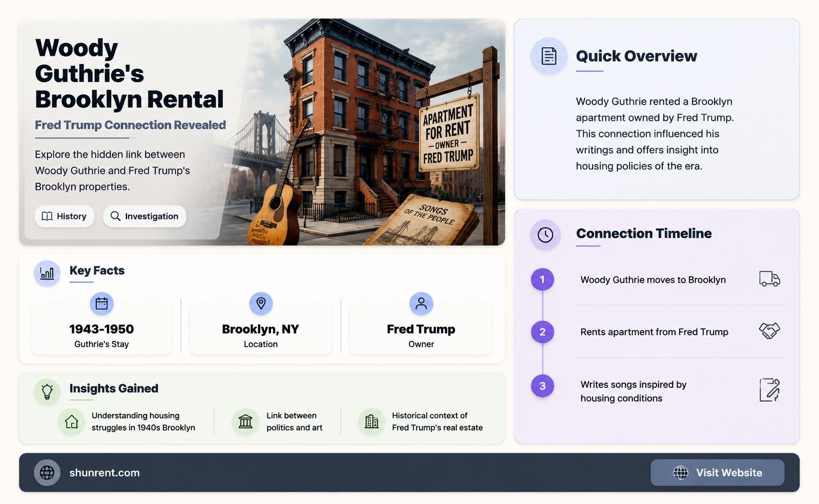Click text Woody Guthrie moves to Brooklyn
The width and height of the screenshot is (819, 504).
(x=653, y=280)
